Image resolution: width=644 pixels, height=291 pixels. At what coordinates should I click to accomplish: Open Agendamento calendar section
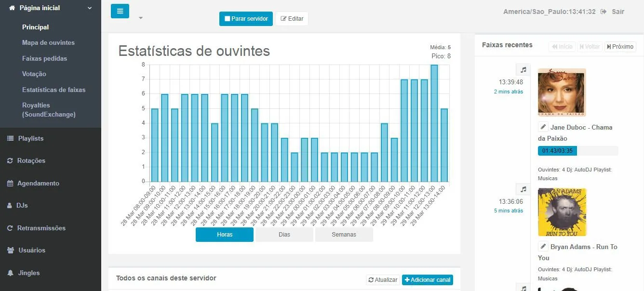click(x=38, y=183)
